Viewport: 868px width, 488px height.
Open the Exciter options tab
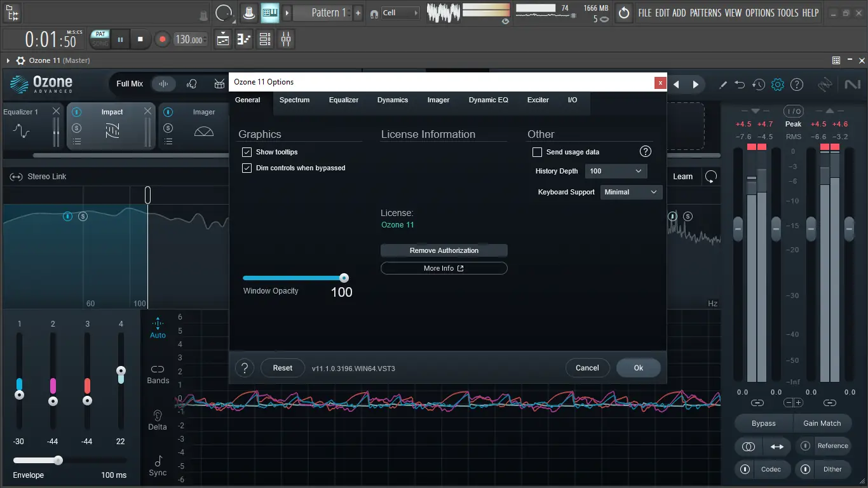[x=538, y=100]
